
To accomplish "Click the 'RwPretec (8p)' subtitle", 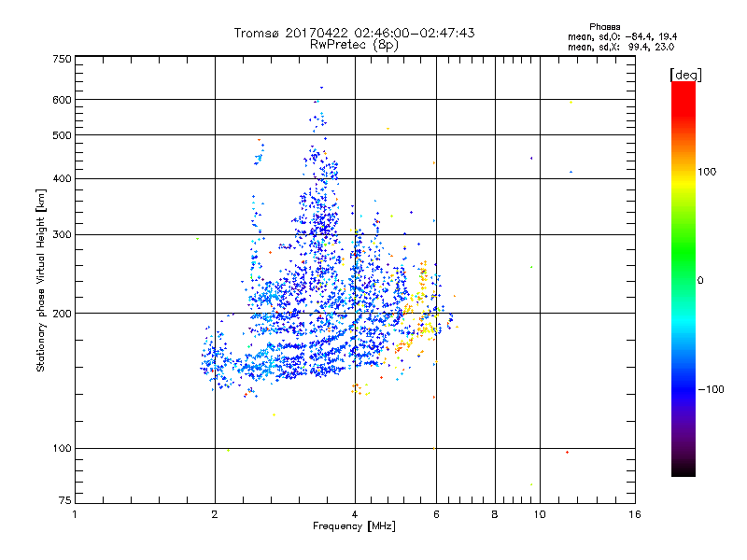I will (354, 45).
